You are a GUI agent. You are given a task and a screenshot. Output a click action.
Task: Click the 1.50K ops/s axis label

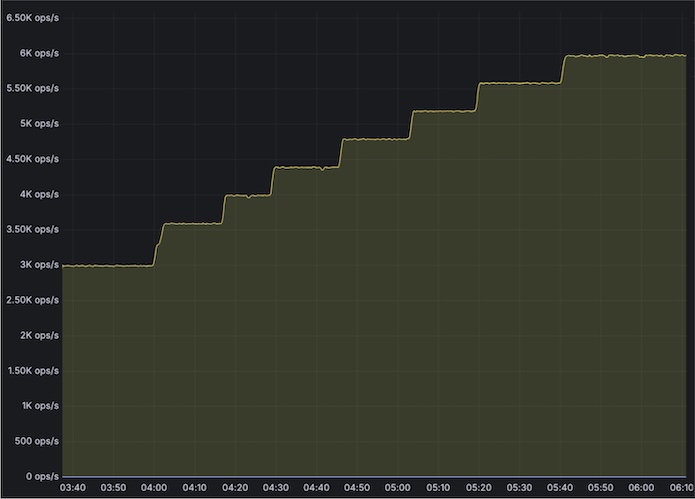[32, 371]
